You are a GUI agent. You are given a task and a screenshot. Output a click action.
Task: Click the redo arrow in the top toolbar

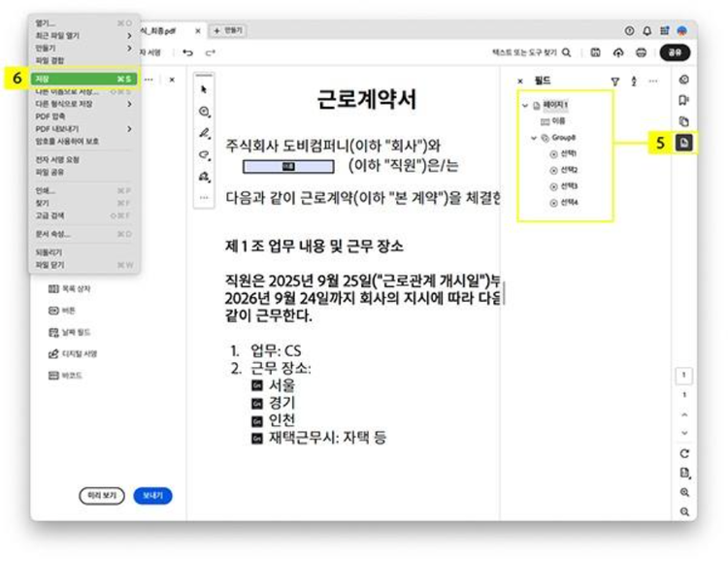tap(211, 52)
